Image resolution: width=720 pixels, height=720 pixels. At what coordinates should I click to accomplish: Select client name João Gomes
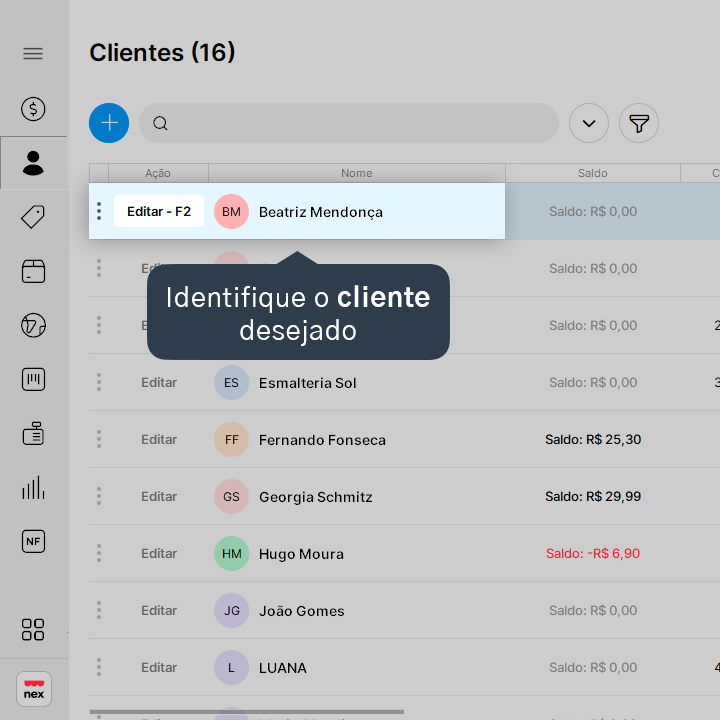point(302,611)
